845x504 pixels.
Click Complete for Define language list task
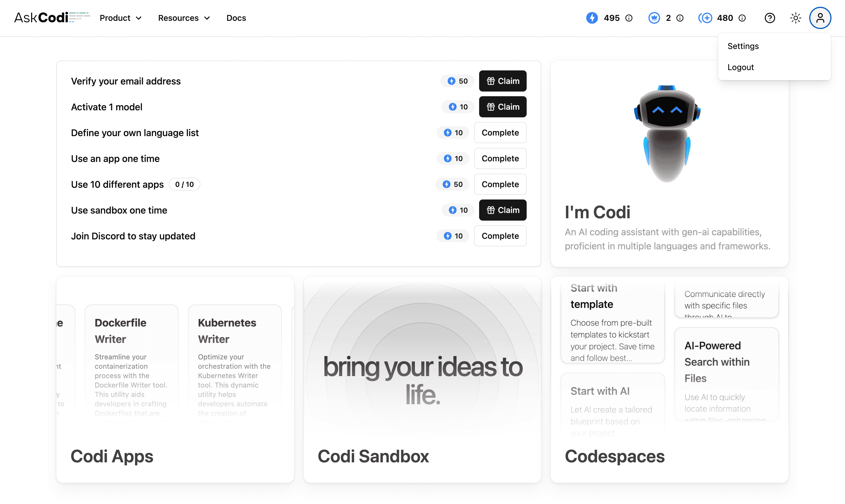click(500, 133)
